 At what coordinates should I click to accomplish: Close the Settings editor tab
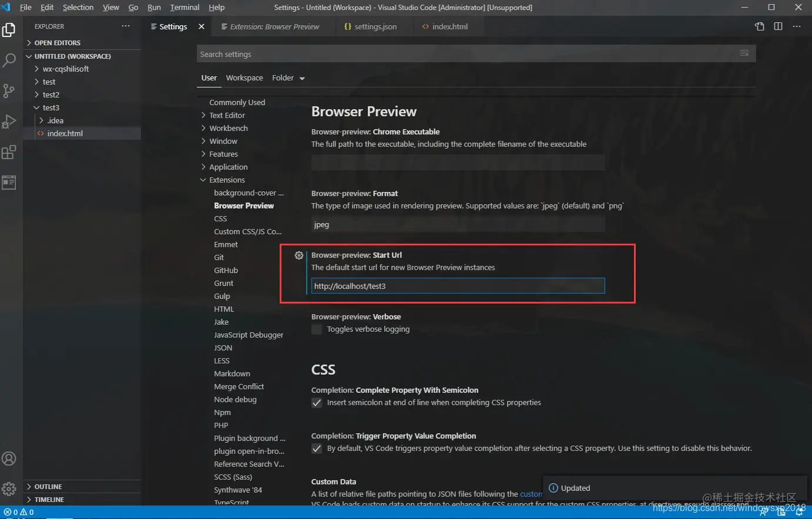(x=202, y=26)
